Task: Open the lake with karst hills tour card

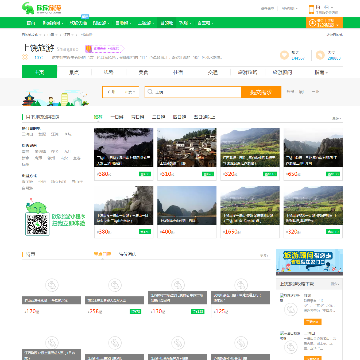Action: pos(187,212)
